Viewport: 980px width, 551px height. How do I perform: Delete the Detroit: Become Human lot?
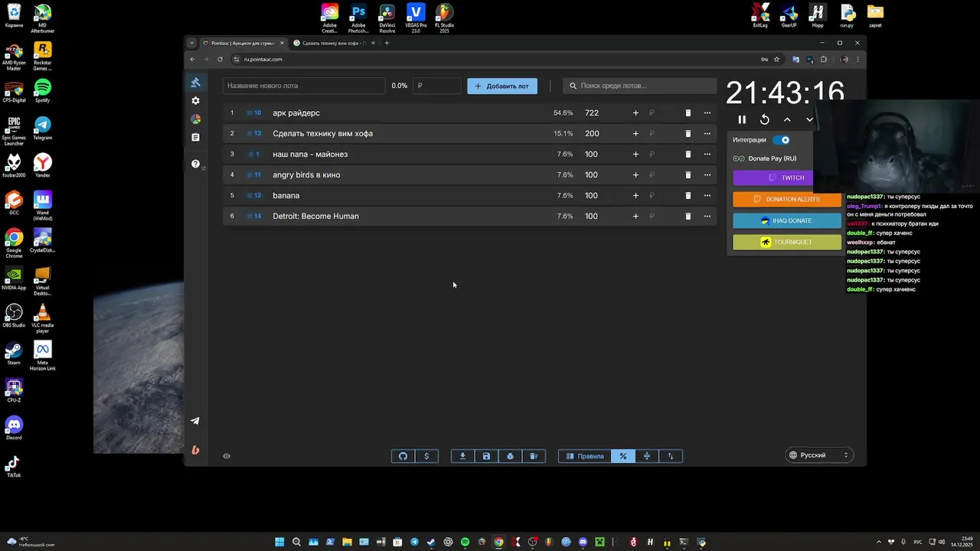[x=688, y=216]
